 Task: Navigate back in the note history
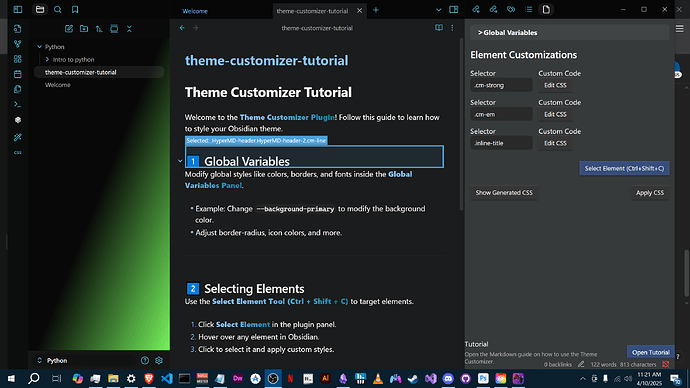(x=182, y=28)
